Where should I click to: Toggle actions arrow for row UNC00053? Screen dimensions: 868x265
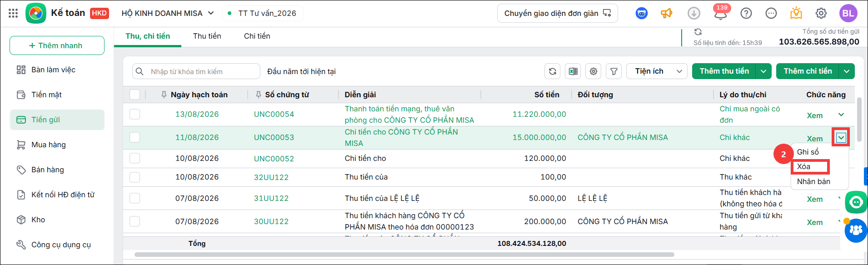pos(841,137)
